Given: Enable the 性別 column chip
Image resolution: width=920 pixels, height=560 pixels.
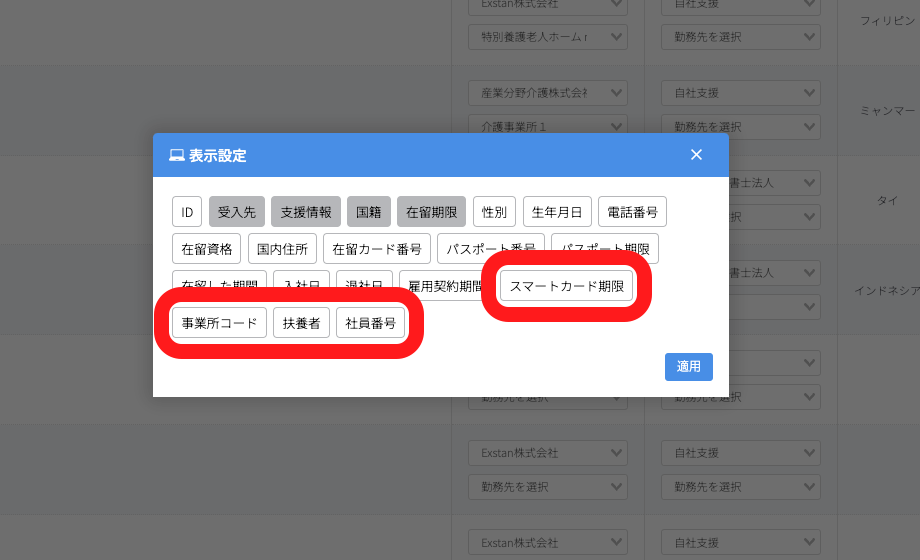Looking at the screenshot, I should (495, 212).
